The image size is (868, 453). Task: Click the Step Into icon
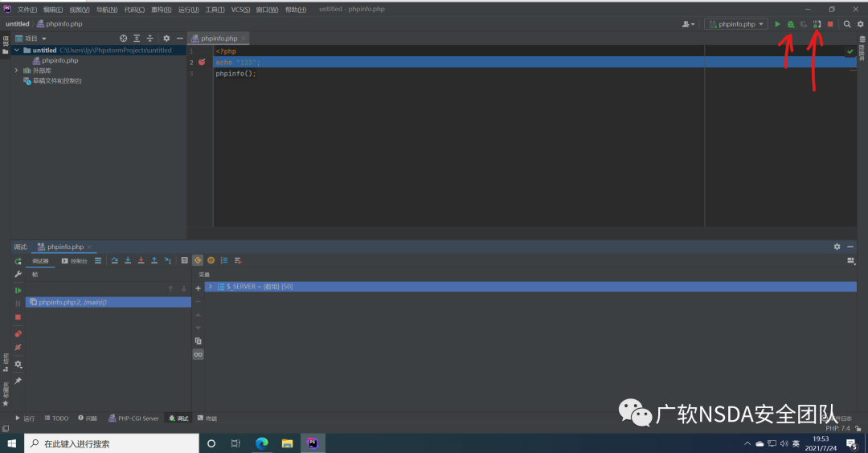128,260
